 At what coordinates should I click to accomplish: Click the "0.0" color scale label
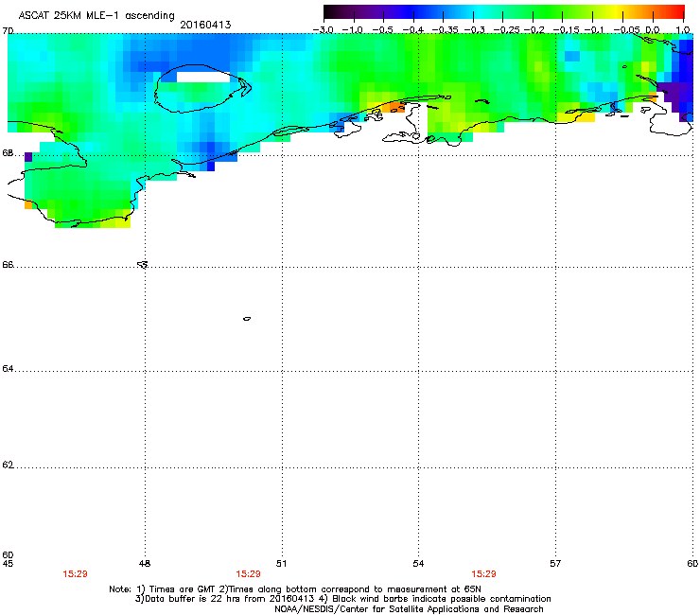pyautogui.click(x=653, y=30)
